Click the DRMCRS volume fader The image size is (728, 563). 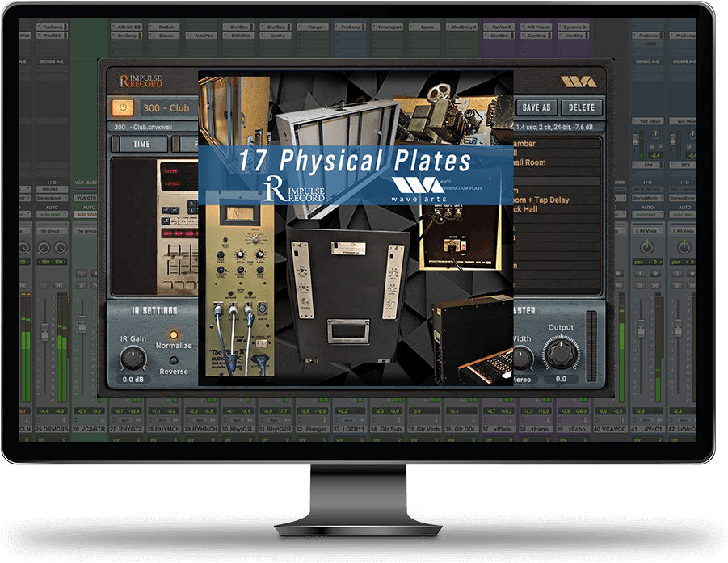click(45, 331)
